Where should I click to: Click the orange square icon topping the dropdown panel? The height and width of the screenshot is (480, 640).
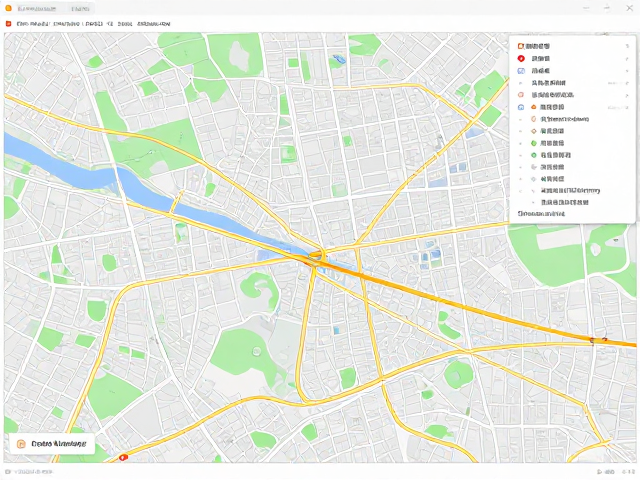(x=520, y=46)
